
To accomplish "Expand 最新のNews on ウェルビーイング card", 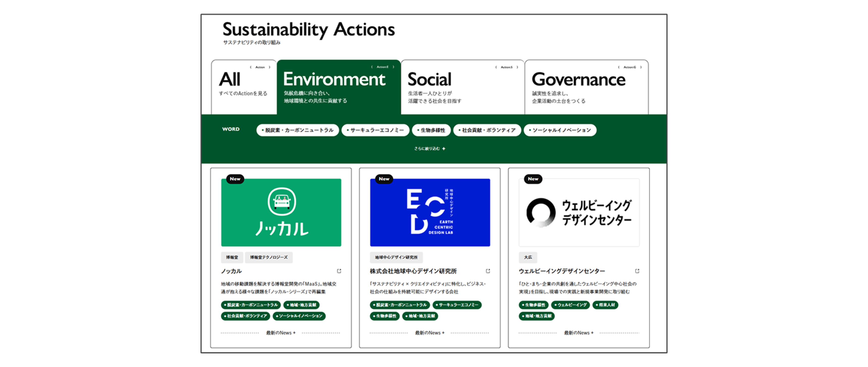I will click(x=578, y=333).
